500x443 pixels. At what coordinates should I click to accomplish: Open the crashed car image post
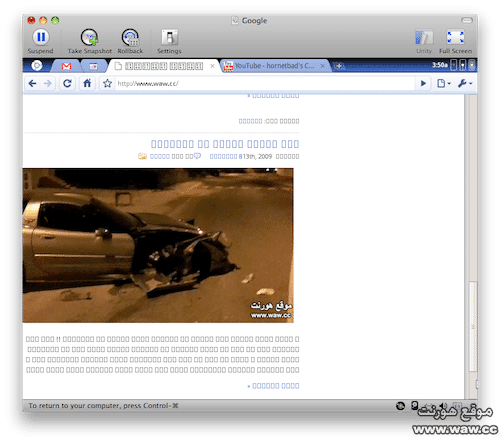(x=158, y=245)
